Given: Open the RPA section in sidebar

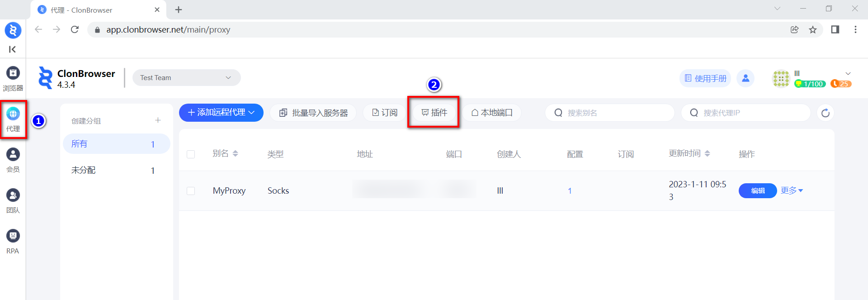Looking at the screenshot, I should tap(13, 241).
